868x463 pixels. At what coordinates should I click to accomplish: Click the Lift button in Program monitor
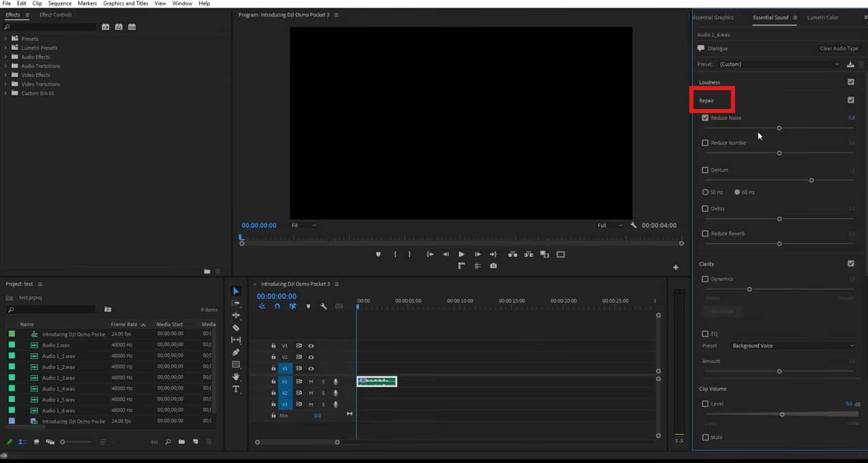click(x=512, y=255)
